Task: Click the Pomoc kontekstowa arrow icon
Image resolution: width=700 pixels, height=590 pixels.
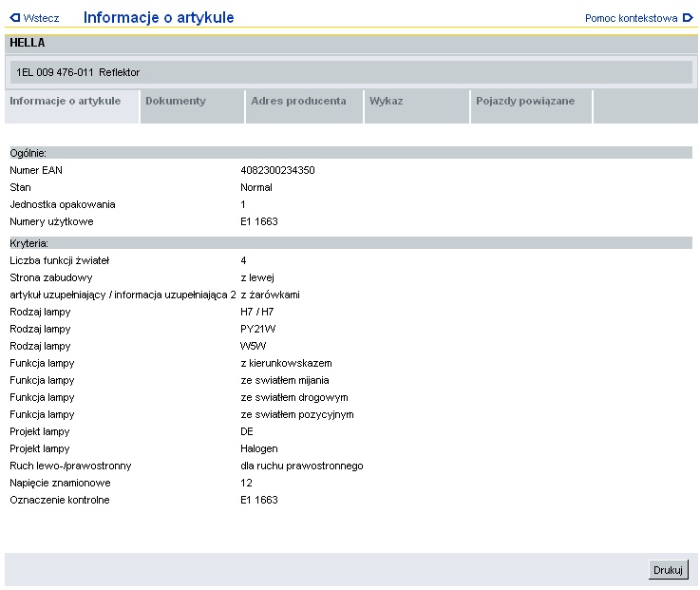Action: click(688, 18)
